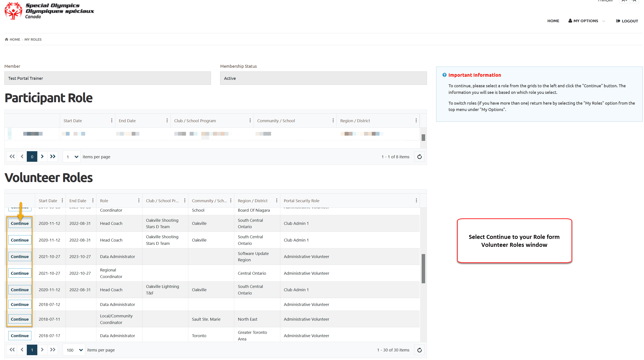Refresh the Participant Role grid
Screen dimensions: 644x360
pos(419,157)
